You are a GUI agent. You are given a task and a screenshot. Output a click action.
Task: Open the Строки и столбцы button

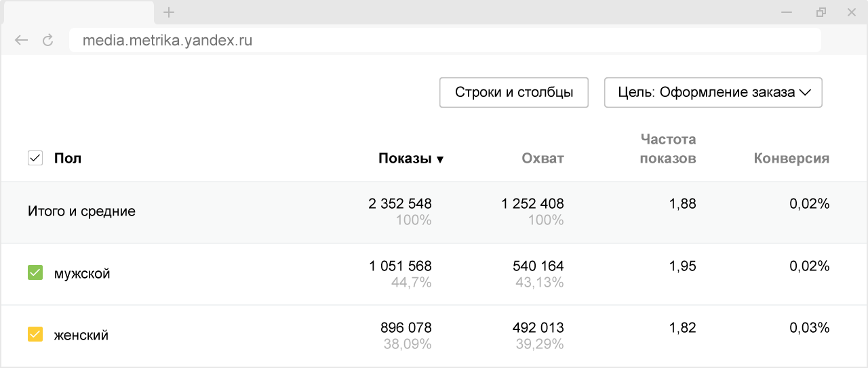tap(513, 93)
